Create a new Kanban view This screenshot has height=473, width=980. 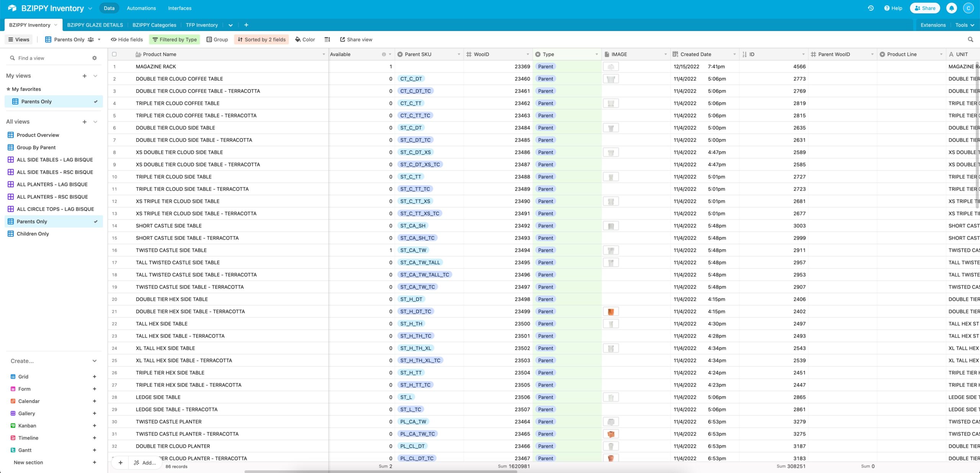94,426
